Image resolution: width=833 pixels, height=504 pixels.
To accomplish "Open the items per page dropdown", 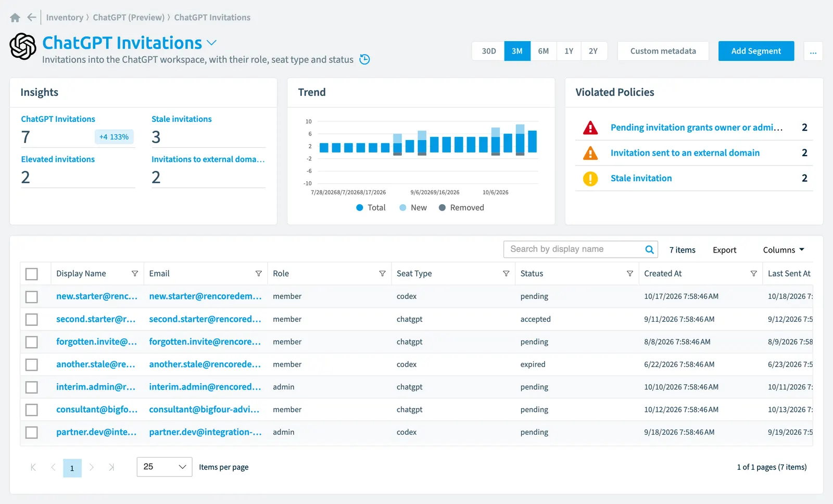I will 165,467.
